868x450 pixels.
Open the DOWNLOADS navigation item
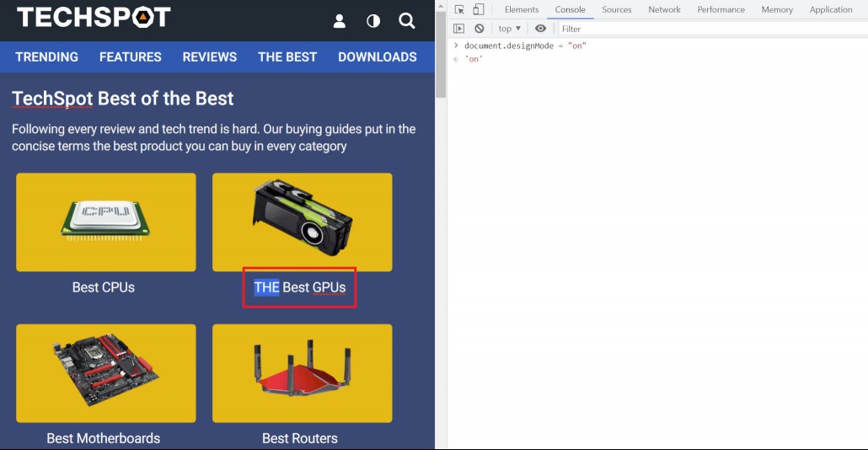378,57
